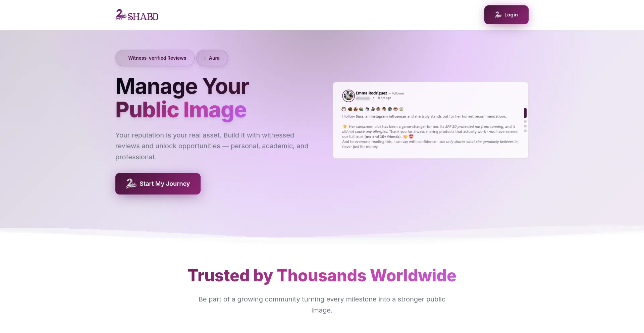The width and height of the screenshot is (644, 333).
Task: Click the last witness avatar in the row
Action: tap(401, 109)
